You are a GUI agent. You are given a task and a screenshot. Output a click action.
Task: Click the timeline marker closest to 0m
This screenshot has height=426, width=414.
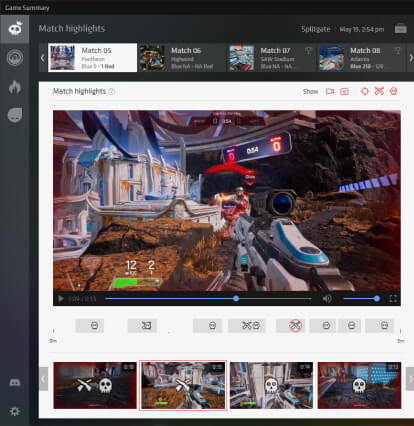point(90,326)
